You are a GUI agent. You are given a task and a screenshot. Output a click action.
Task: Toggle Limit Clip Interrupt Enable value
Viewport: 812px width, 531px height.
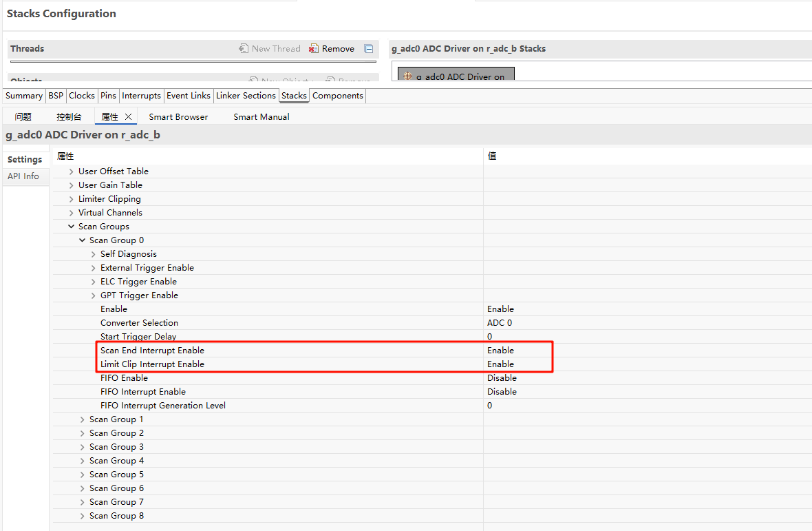coord(500,364)
